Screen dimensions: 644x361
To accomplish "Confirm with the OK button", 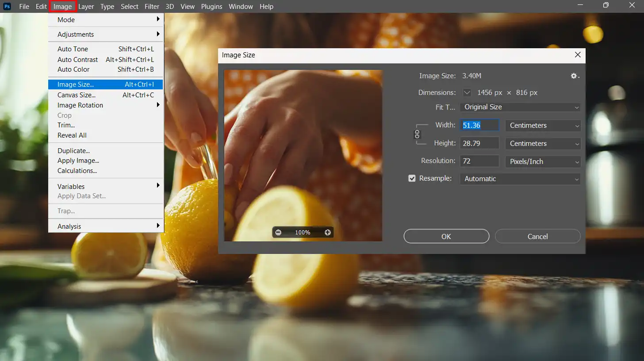I will click(x=446, y=236).
